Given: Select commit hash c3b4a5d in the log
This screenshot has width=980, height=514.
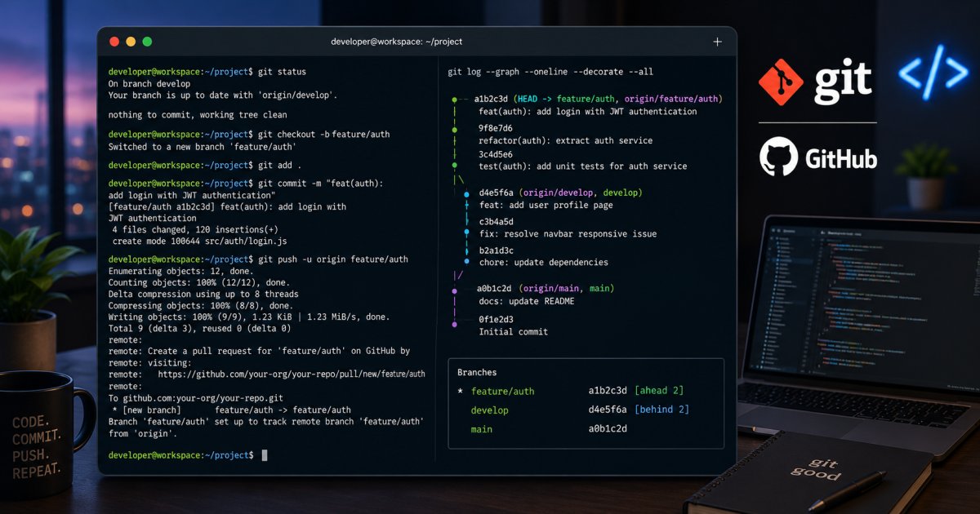Looking at the screenshot, I should (496, 222).
